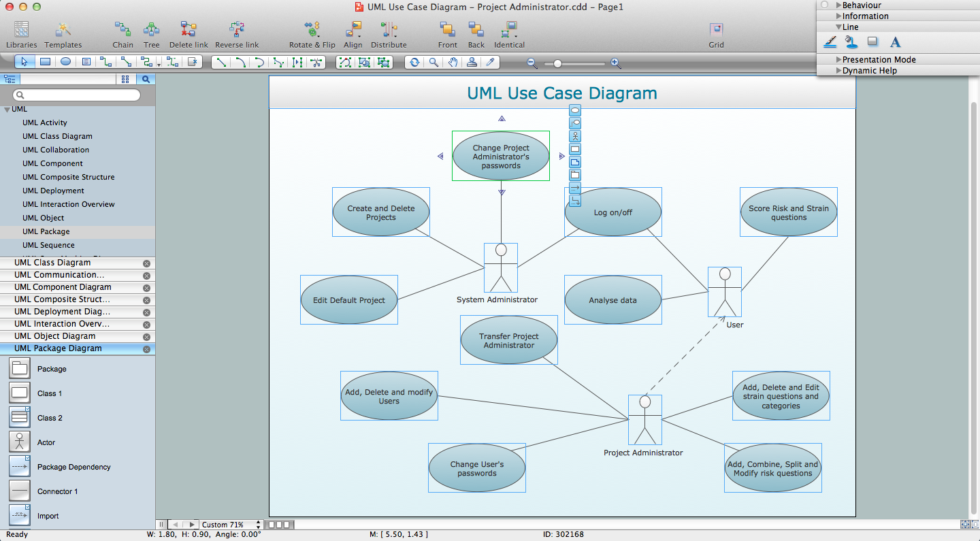The width and height of the screenshot is (980, 541).
Task: Click the radio button beside Behaviour
Action: [824, 5]
